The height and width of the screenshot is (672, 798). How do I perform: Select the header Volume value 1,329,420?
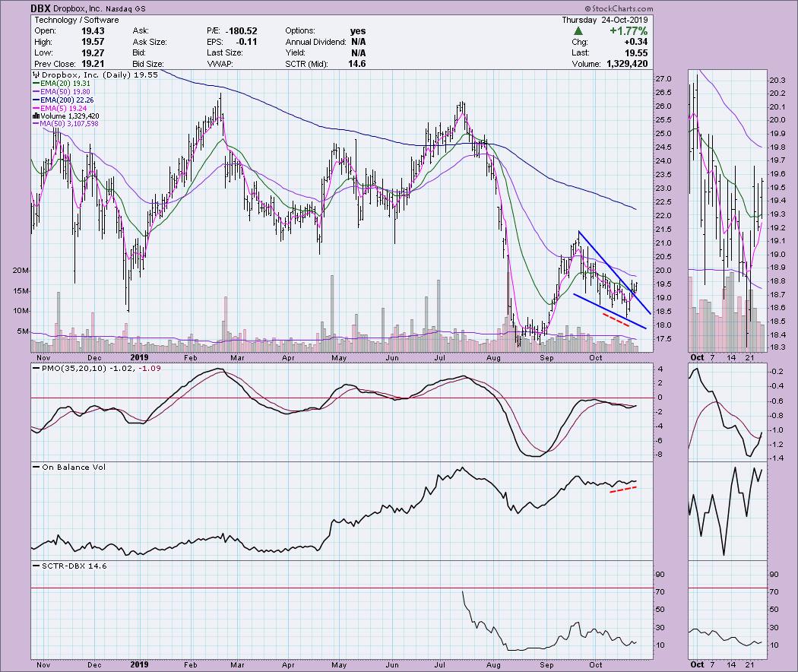627,64
